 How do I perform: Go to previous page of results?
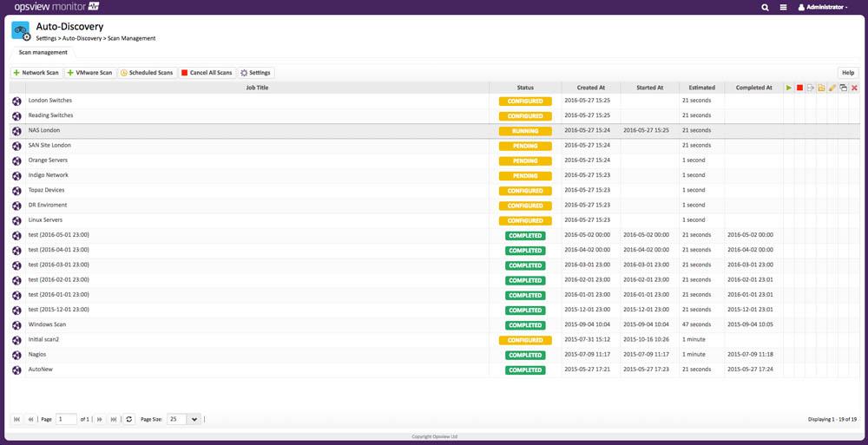coord(30,420)
